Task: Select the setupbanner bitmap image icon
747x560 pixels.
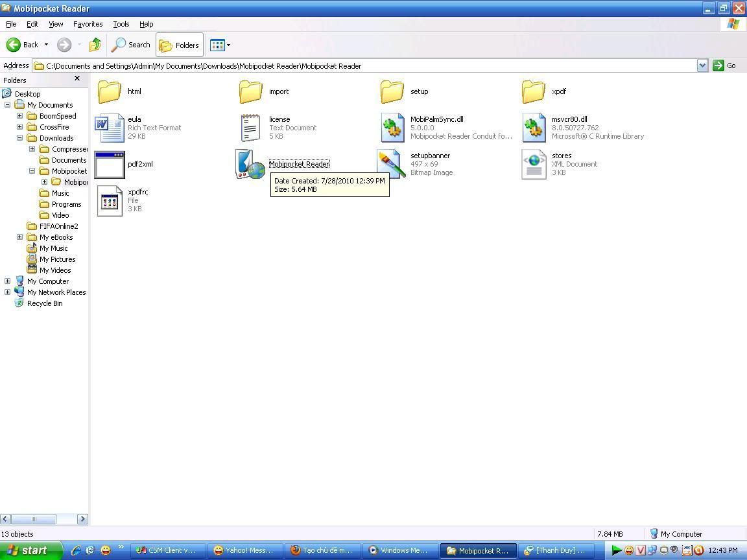Action: [392, 164]
